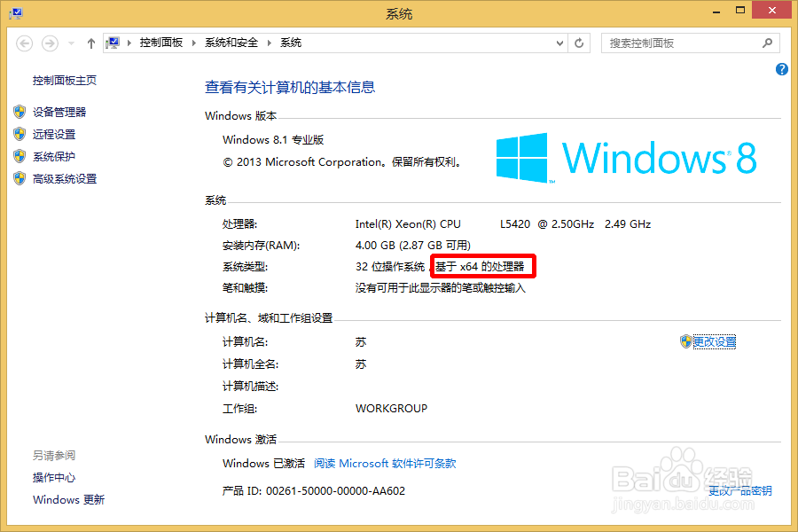Viewport: 798px width, 532px height.
Task: Select 控制面板 in the address breadcrumb
Action: click(161, 43)
